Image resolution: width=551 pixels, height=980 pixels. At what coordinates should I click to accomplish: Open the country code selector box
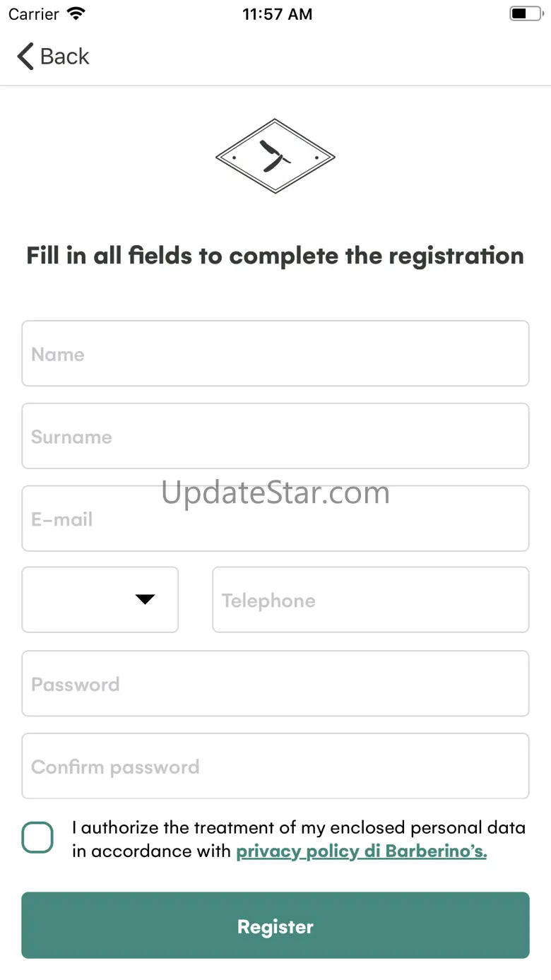tap(100, 600)
